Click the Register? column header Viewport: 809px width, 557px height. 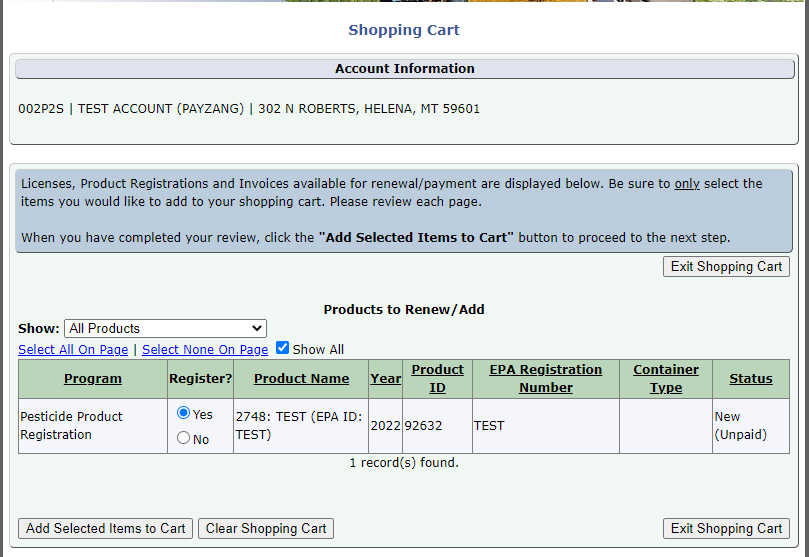[200, 379]
